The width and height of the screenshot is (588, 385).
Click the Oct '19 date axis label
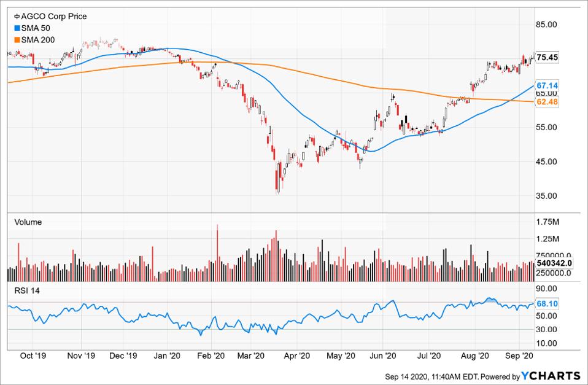29,355
